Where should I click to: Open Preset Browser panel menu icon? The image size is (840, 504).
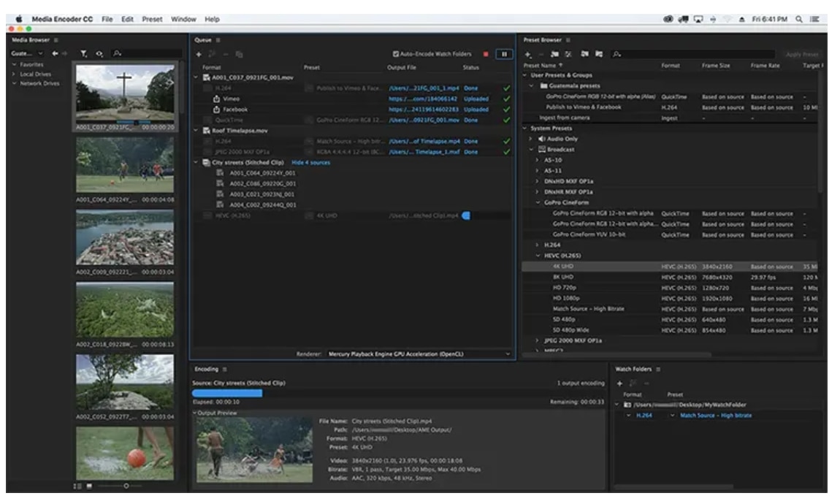pyautogui.click(x=568, y=40)
